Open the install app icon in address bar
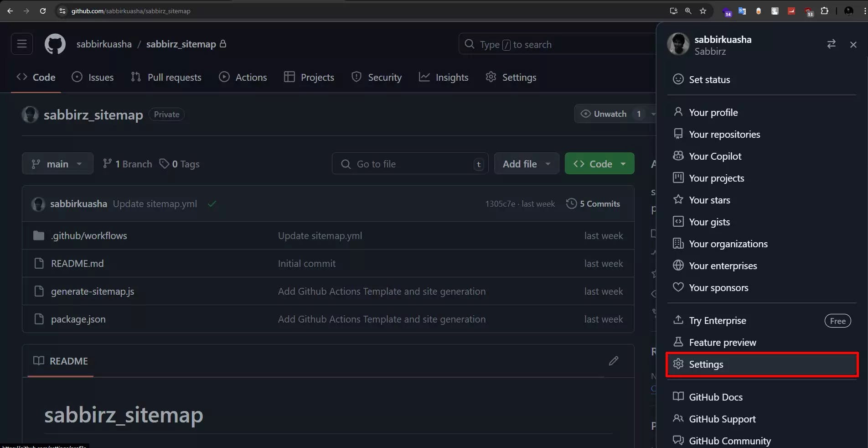The width and height of the screenshot is (868, 448). [x=673, y=11]
